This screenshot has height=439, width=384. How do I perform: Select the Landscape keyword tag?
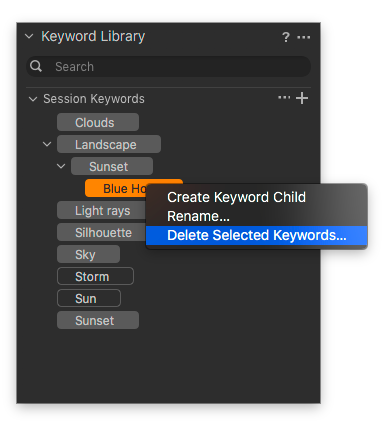click(109, 144)
